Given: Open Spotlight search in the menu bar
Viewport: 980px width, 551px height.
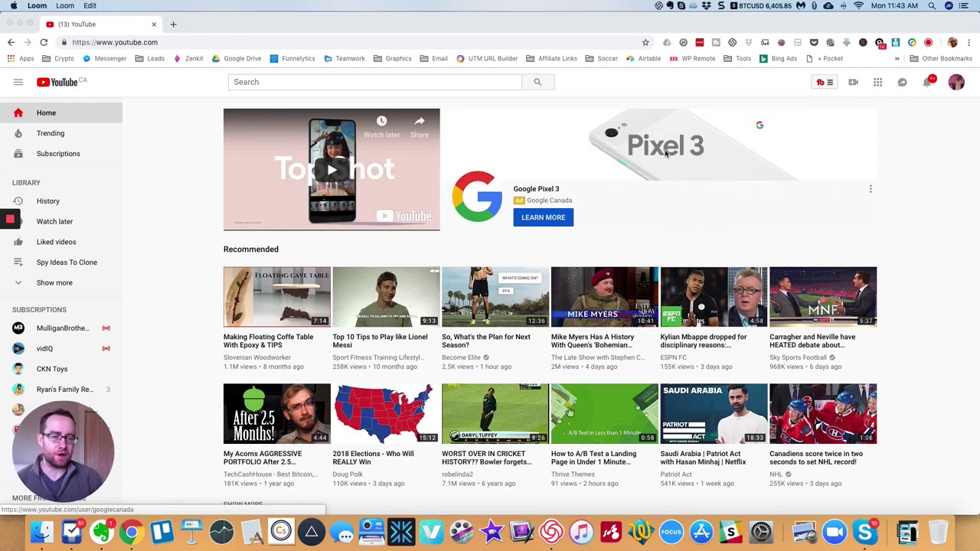Looking at the screenshot, I should [932, 5].
